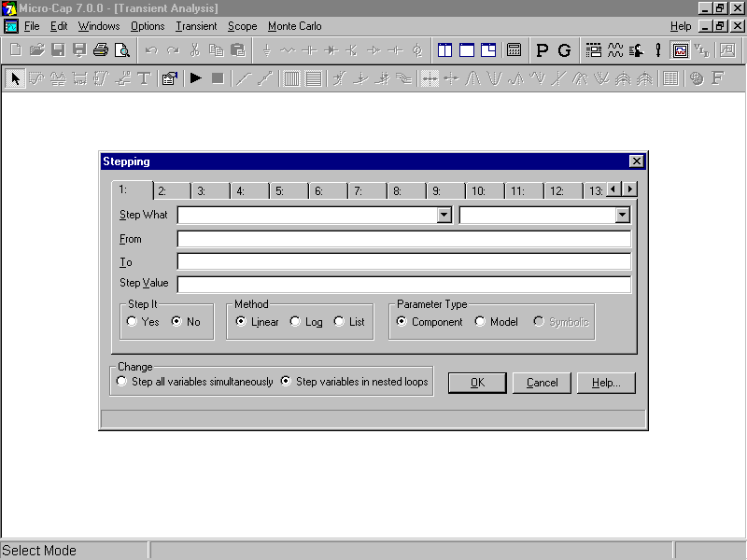Toggle vertical grid lines icon
The image size is (747, 560).
pos(291,78)
